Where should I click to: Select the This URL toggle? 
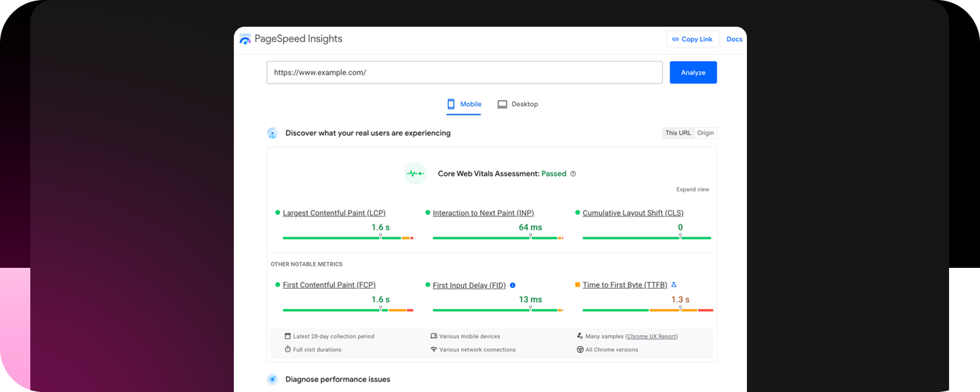(x=678, y=133)
